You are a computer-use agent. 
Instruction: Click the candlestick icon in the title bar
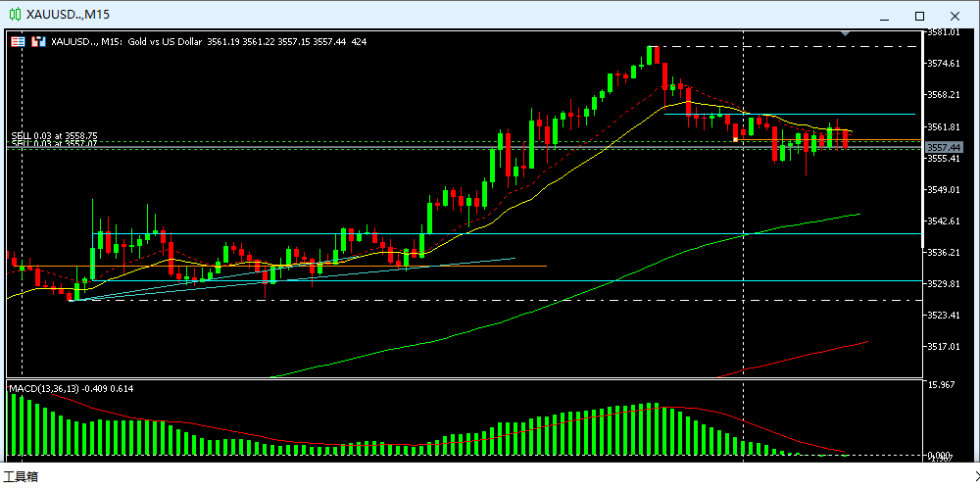coord(15,15)
